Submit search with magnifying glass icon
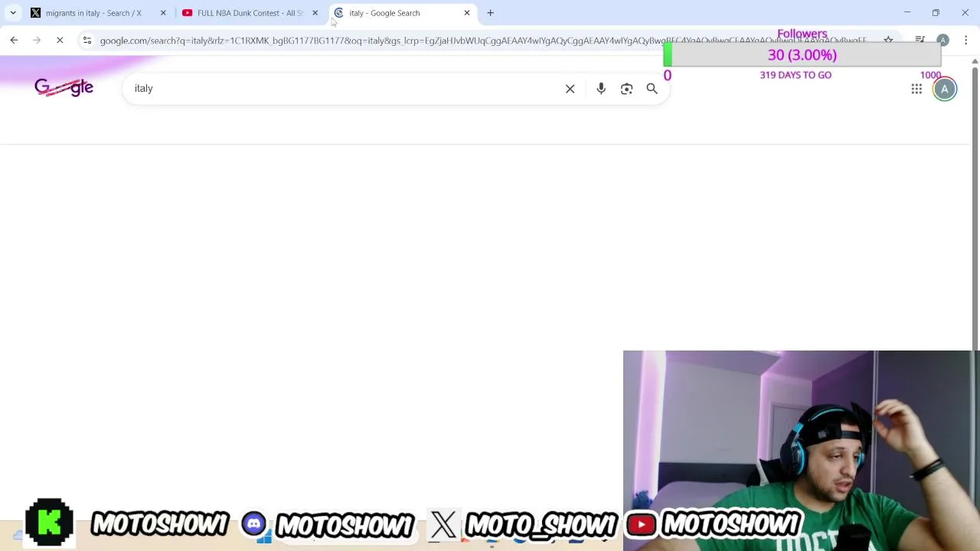980x551 pixels. 652,89
